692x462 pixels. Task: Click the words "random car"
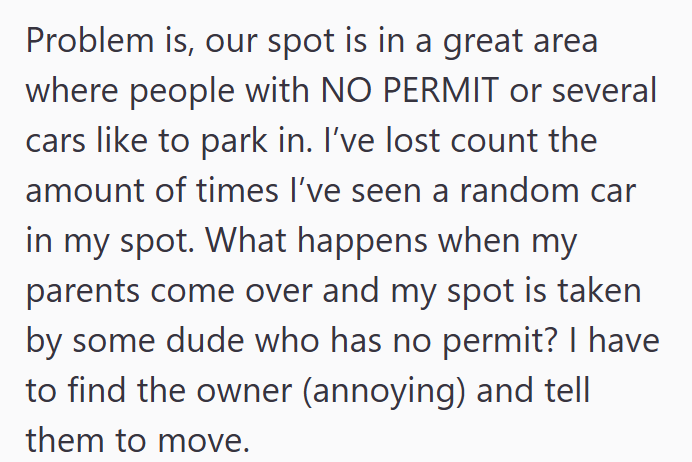click(548, 191)
